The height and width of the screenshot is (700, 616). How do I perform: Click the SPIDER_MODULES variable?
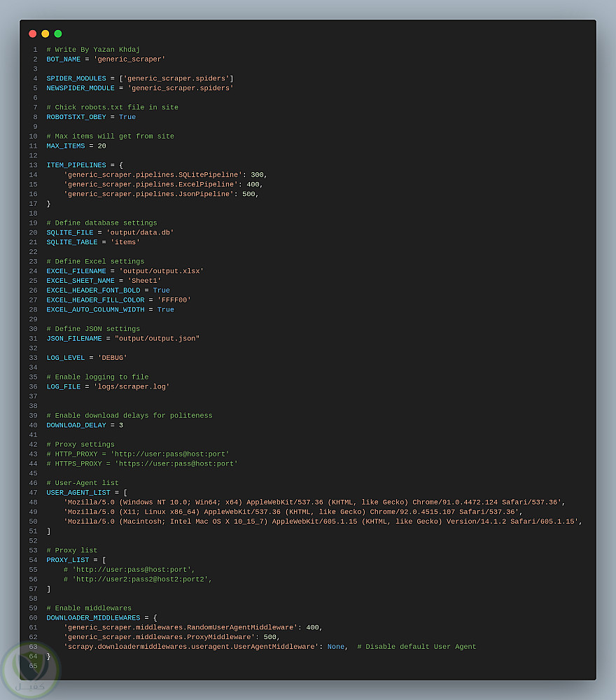point(76,78)
